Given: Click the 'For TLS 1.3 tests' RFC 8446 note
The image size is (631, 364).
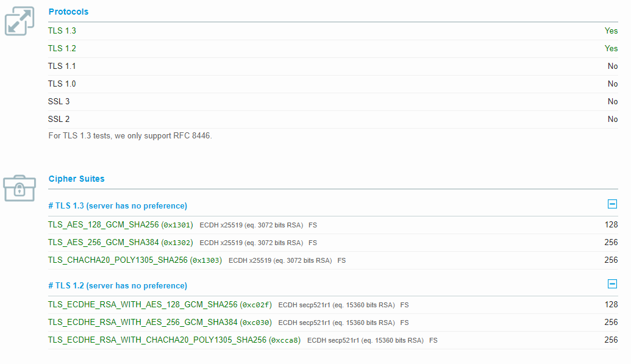Looking at the screenshot, I should 130,136.
